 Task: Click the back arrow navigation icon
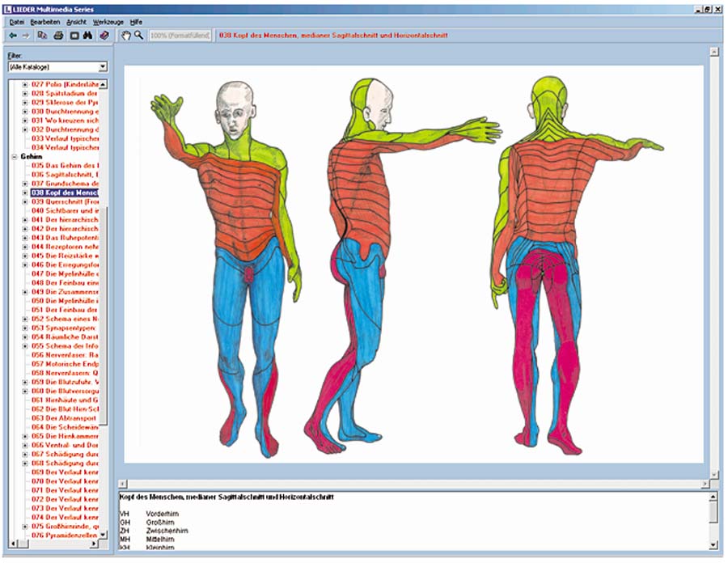13,36
